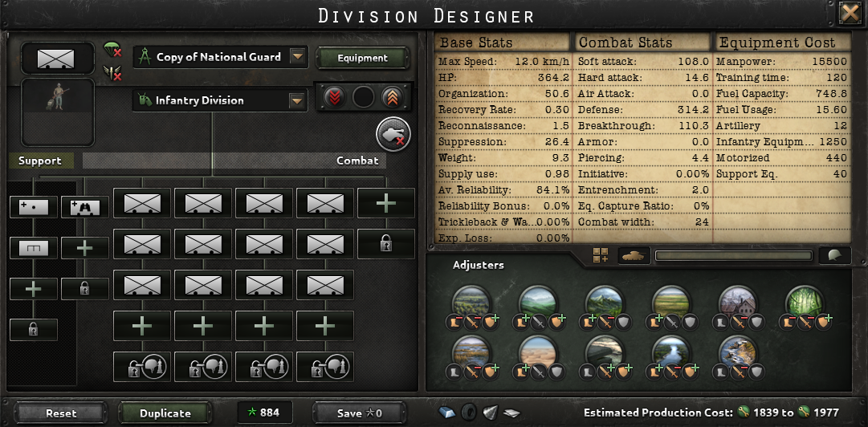The width and height of the screenshot is (868, 427).
Task: Open the Equipment button
Action: coord(363,58)
